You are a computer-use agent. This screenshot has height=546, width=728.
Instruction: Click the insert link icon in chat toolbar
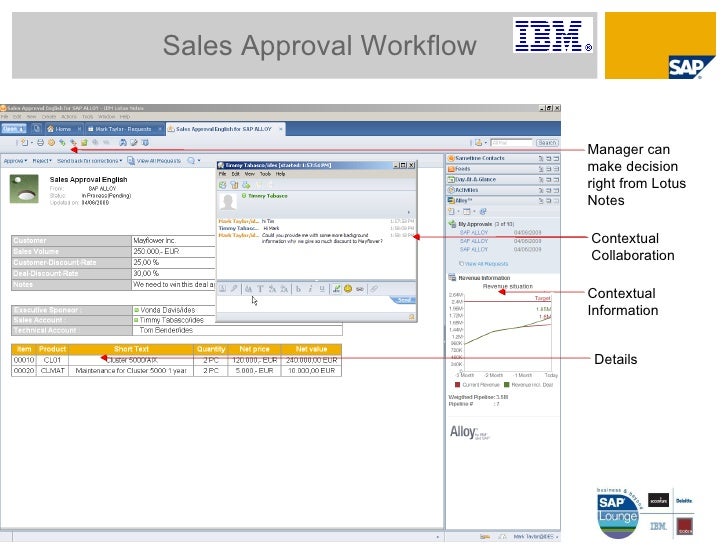(x=360, y=289)
